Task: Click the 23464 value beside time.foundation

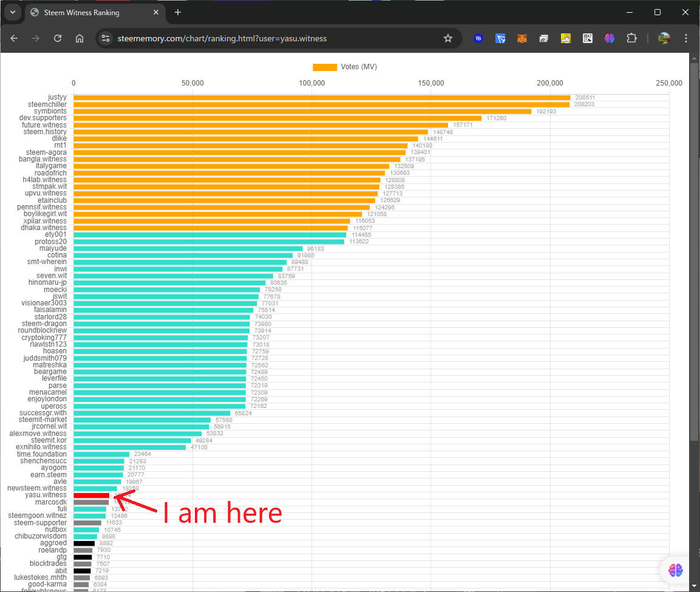Action: (x=143, y=454)
